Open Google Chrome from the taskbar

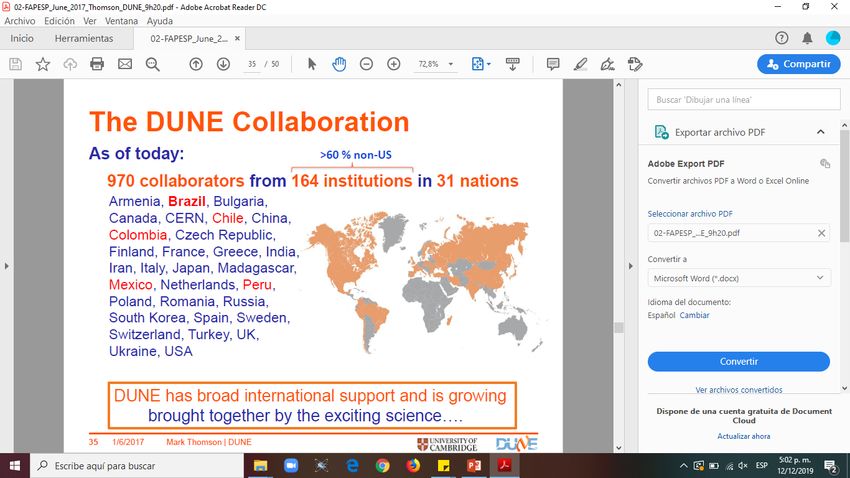[383, 466]
